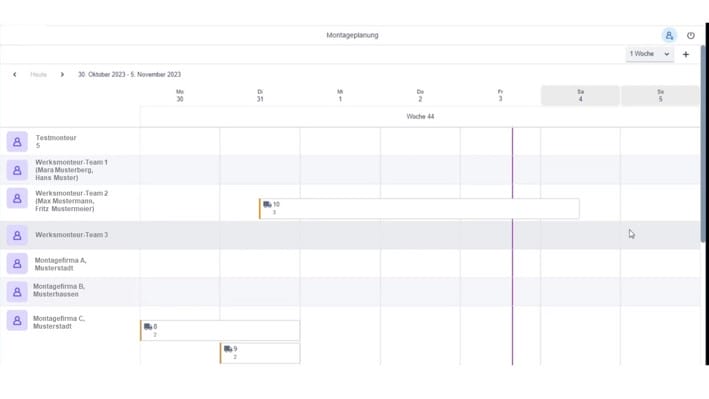Screen dimensions: 709x399
Task: Select Sunday 5 column header
Action: coord(660,95)
